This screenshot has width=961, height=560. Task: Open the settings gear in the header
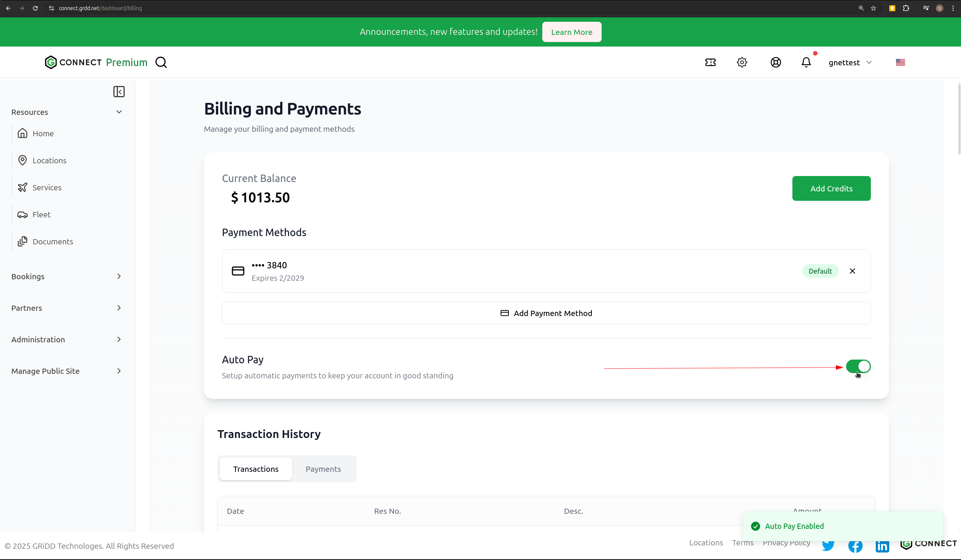pos(742,63)
